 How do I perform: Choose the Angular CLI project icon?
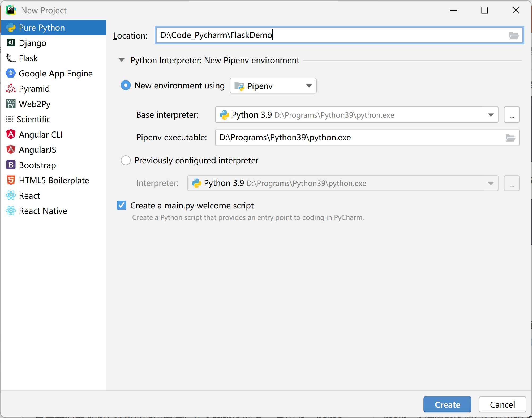point(11,134)
